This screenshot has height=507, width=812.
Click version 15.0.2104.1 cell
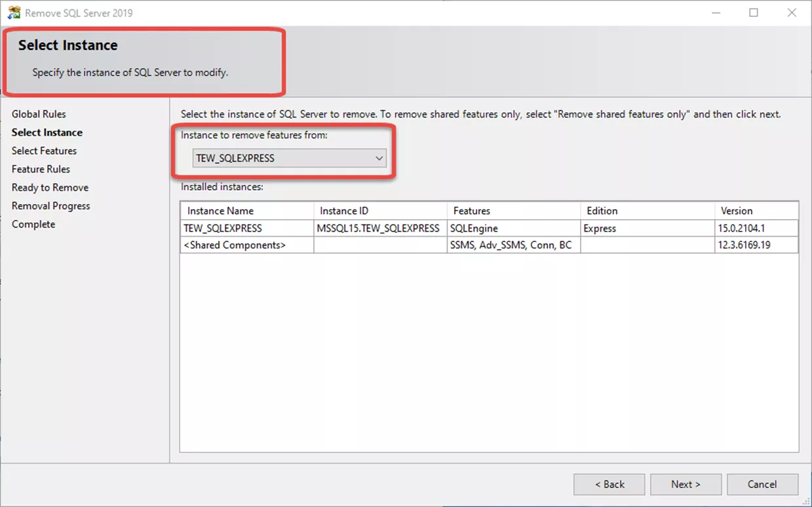pos(756,228)
